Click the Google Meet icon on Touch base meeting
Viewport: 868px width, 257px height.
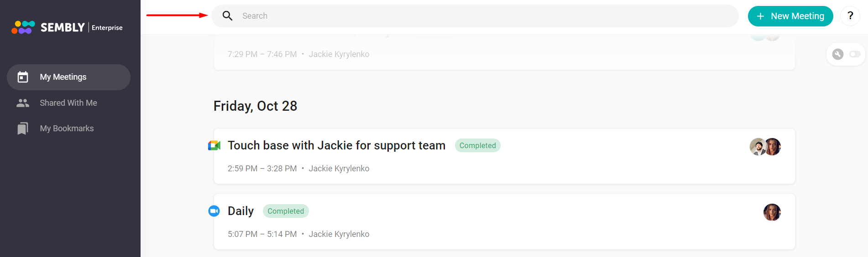tap(214, 145)
